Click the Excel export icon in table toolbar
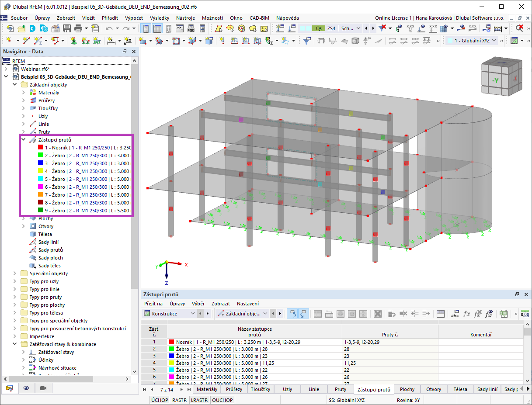This screenshot has height=405, width=532. point(504,314)
